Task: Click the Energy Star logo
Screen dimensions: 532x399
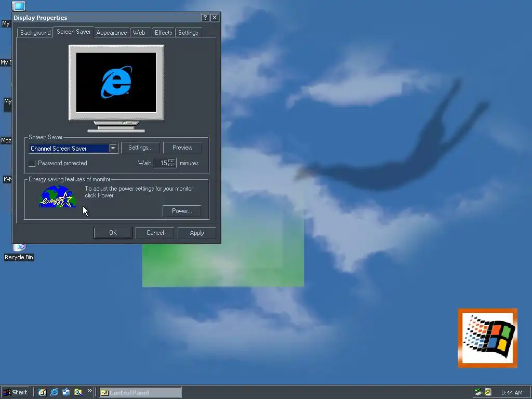Action: coord(57,196)
